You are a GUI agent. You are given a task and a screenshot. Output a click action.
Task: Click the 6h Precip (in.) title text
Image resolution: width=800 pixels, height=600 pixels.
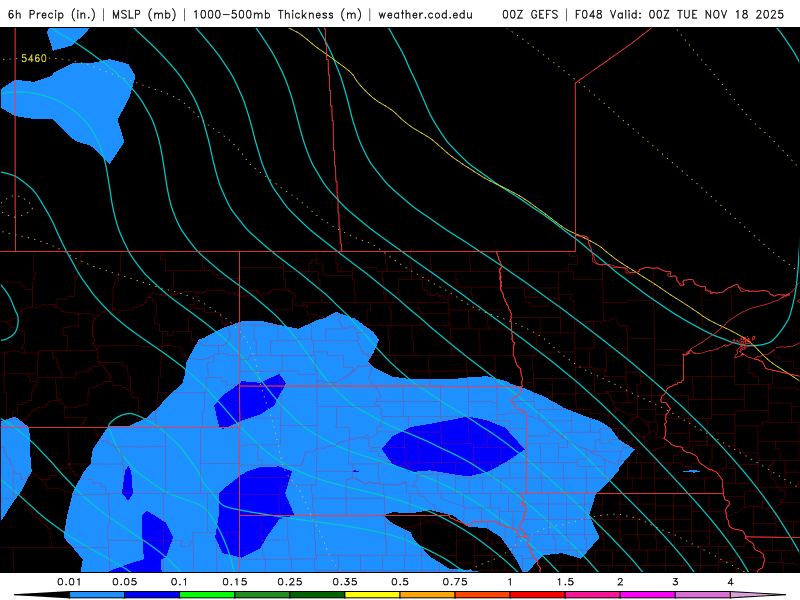(x=52, y=14)
